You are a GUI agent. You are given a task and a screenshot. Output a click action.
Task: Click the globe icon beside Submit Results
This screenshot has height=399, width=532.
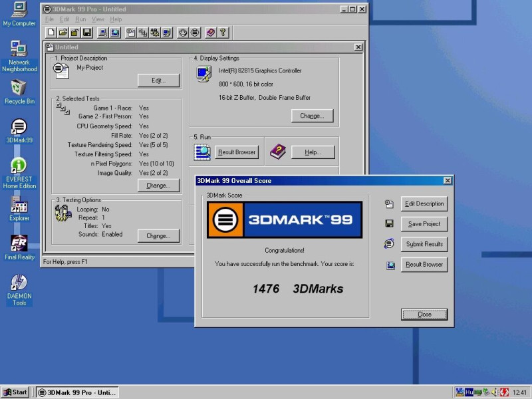389,243
